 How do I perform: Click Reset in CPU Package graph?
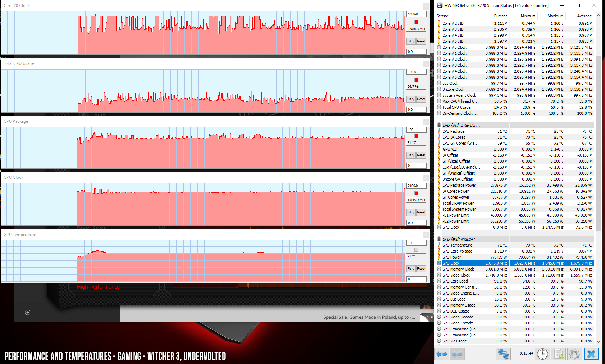pyautogui.click(x=421, y=155)
